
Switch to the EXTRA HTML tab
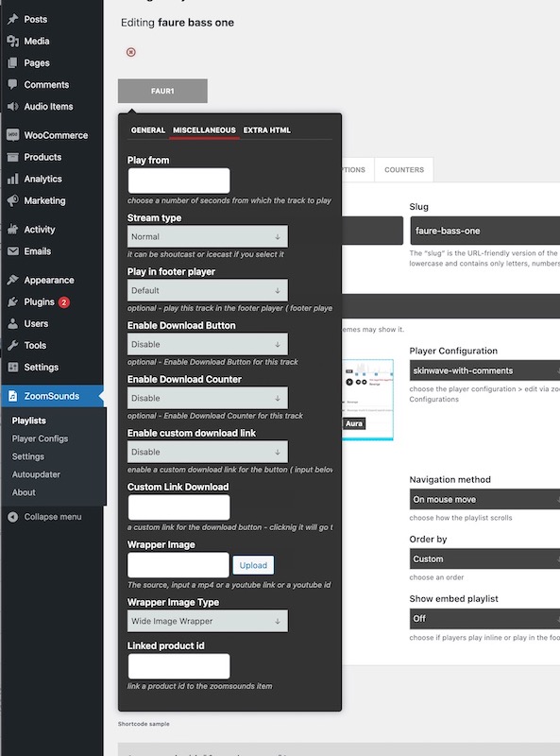[266, 130]
